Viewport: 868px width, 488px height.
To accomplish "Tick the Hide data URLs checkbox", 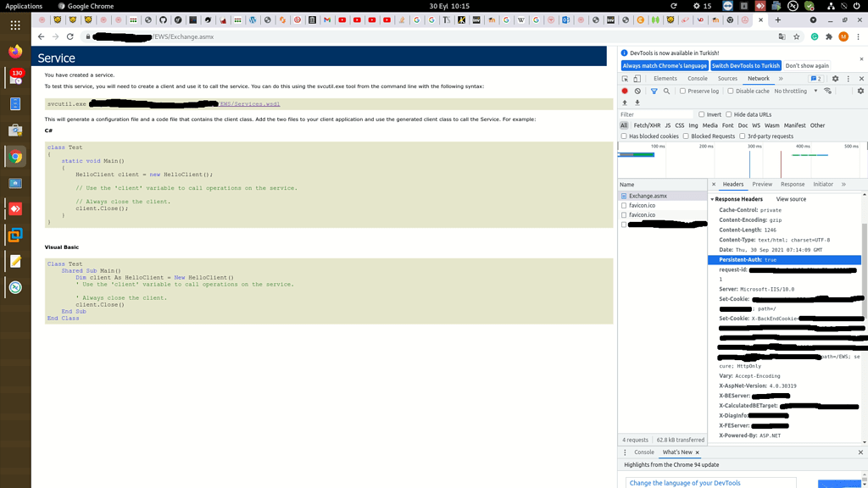I will (x=729, y=114).
